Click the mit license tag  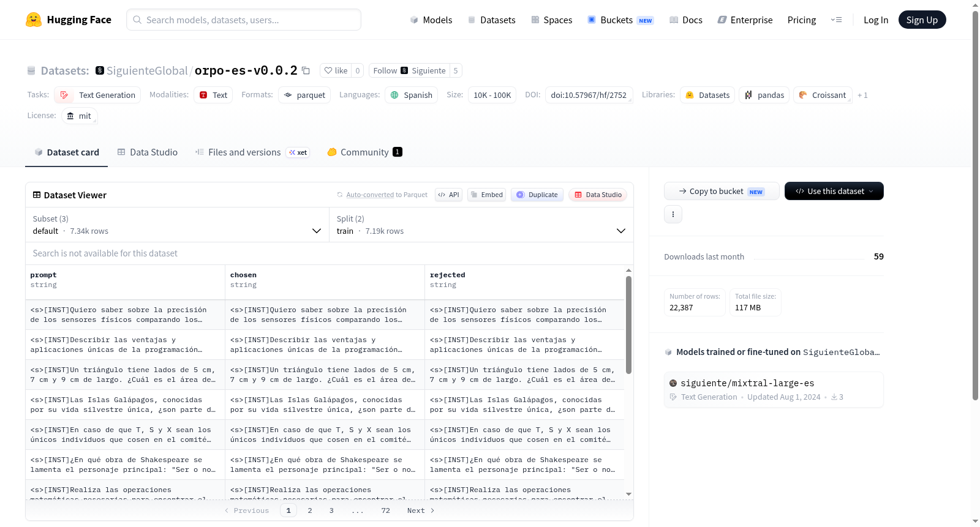tap(79, 116)
